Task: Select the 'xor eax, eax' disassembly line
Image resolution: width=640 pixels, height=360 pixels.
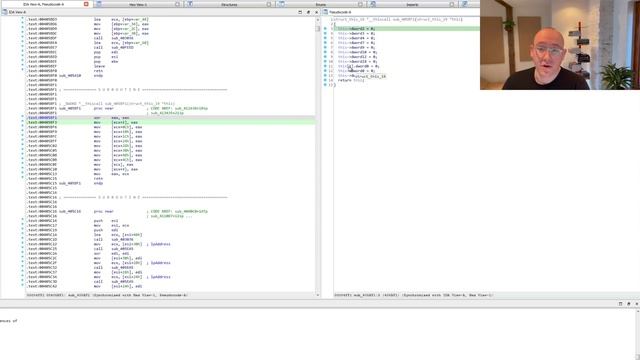Action: tap(171, 118)
